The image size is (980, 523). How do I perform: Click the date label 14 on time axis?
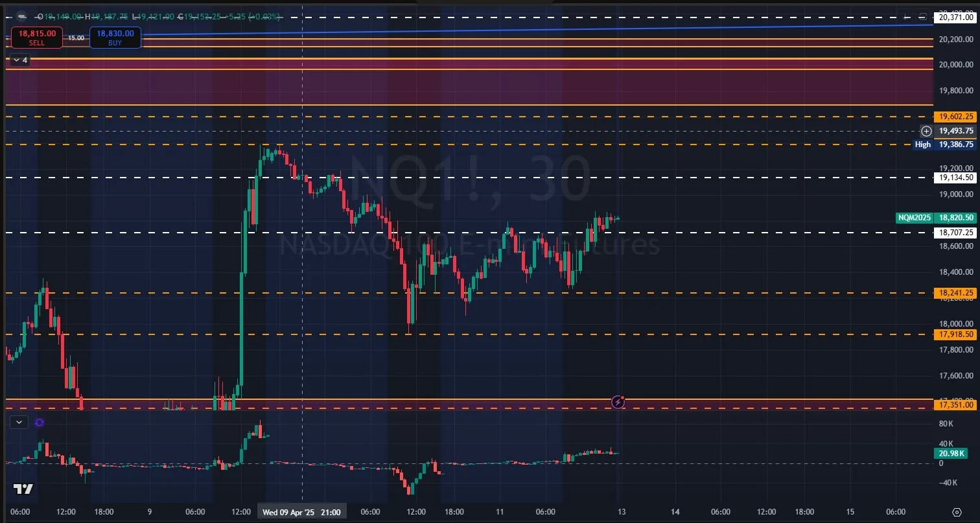pyautogui.click(x=675, y=512)
